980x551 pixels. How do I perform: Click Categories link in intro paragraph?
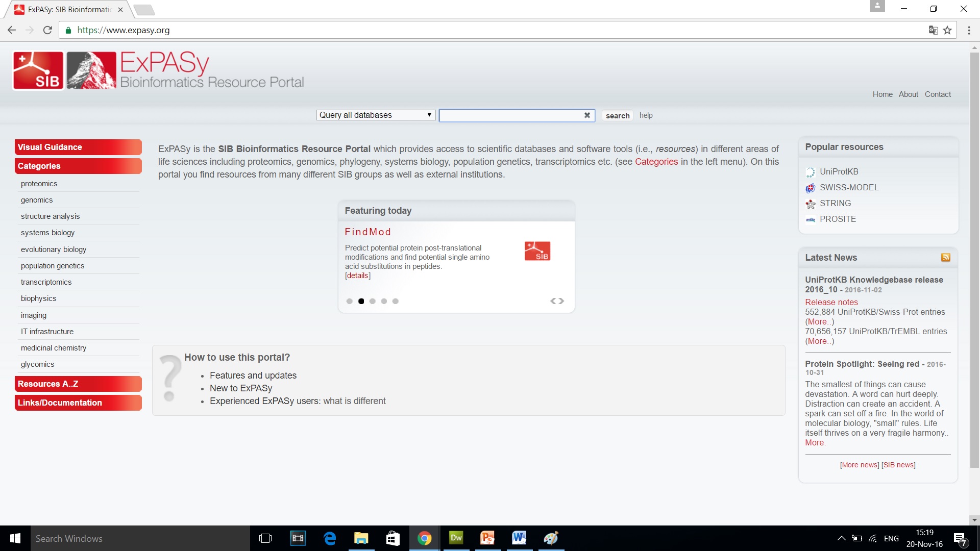coord(656,162)
